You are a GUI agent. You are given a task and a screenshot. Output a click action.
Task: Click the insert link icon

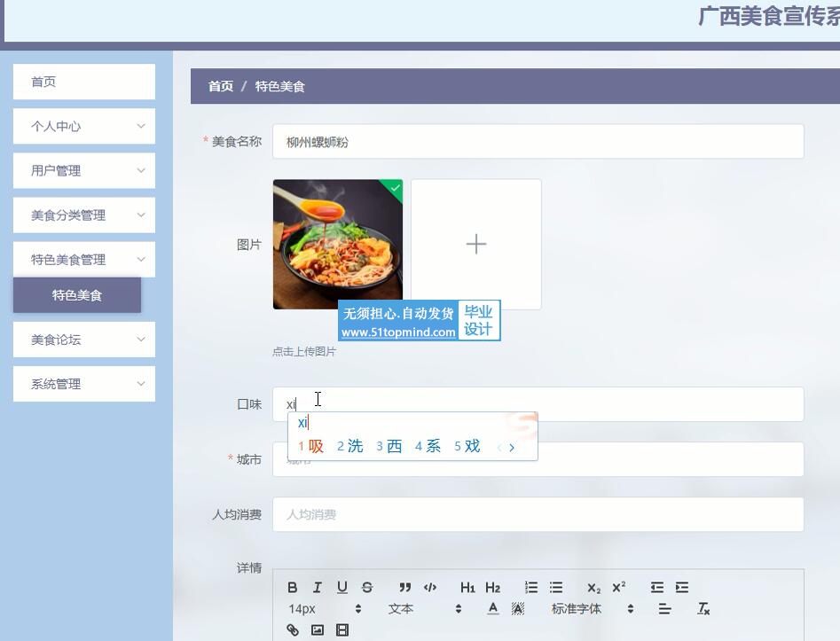click(x=293, y=629)
